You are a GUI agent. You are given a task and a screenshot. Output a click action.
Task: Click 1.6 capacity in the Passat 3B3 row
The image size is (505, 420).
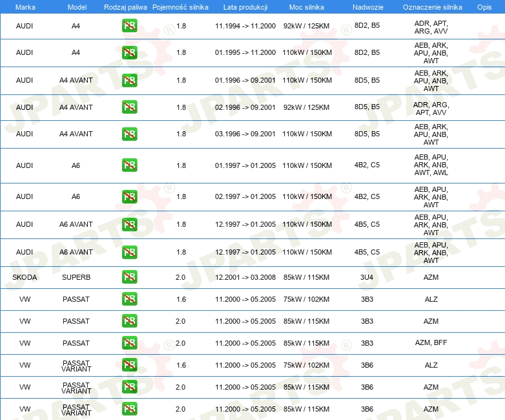(181, 299)
